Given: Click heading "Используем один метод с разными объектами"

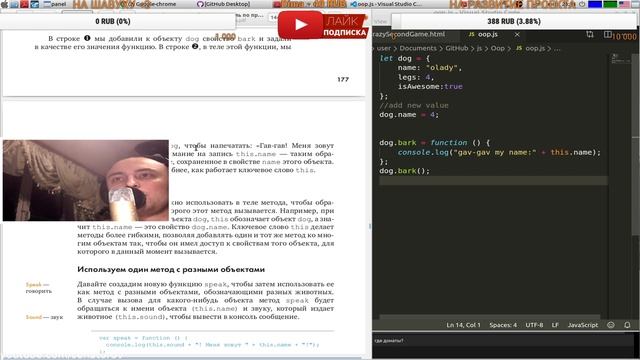Looking at the screenshot, I should (171, 269).
